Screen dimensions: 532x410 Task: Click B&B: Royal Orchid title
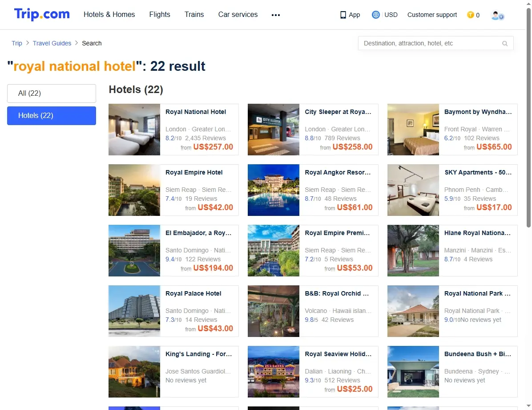click(337, 293)
